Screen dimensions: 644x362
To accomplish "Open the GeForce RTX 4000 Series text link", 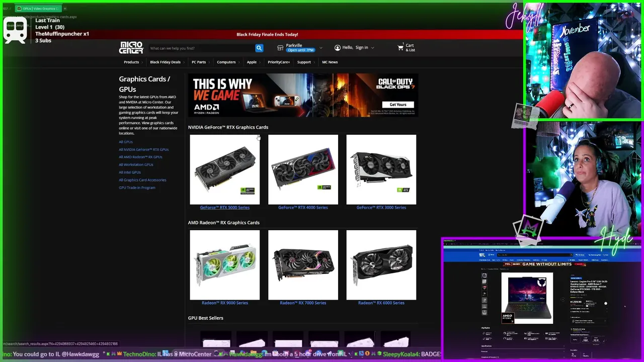I will pyautogui.click(x=303, y=207).
